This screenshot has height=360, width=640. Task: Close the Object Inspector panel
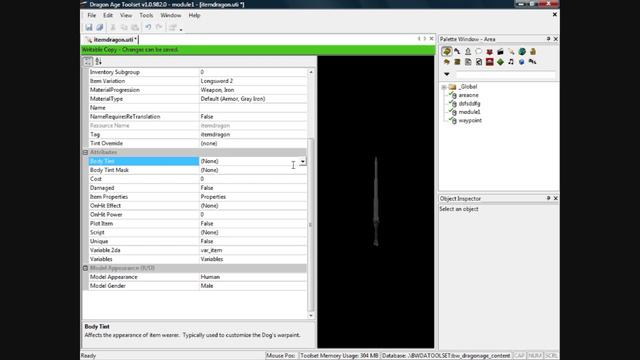tap(556, 198)
